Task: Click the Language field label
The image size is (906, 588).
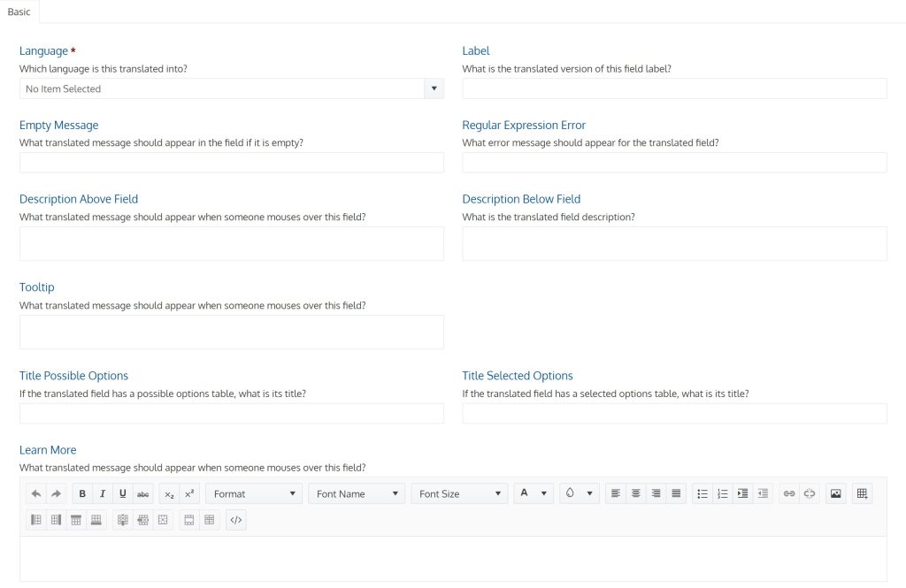Action: click(44, 50)
